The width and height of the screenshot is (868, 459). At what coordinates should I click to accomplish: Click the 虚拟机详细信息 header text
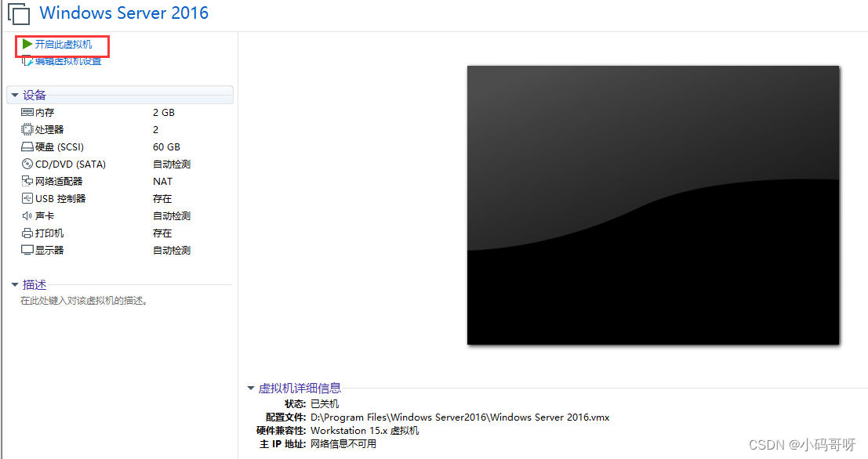coord(300,389)
